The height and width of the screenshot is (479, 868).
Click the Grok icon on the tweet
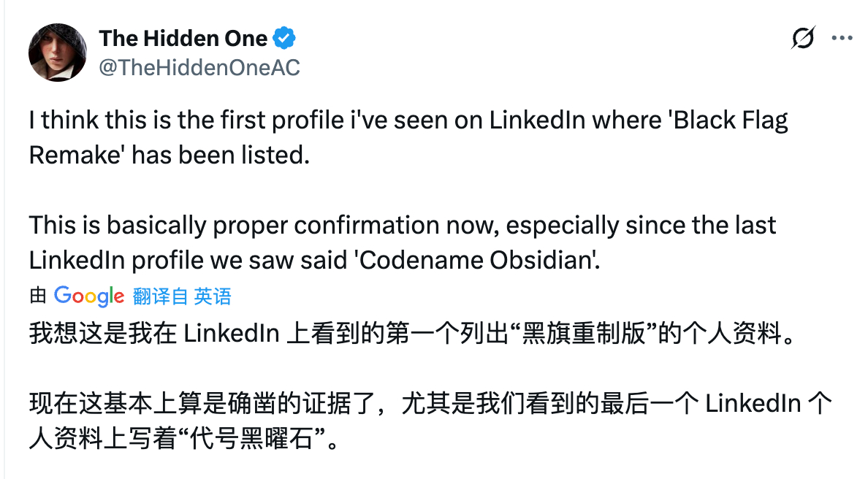pyautogui.click(x=802, y=38)
